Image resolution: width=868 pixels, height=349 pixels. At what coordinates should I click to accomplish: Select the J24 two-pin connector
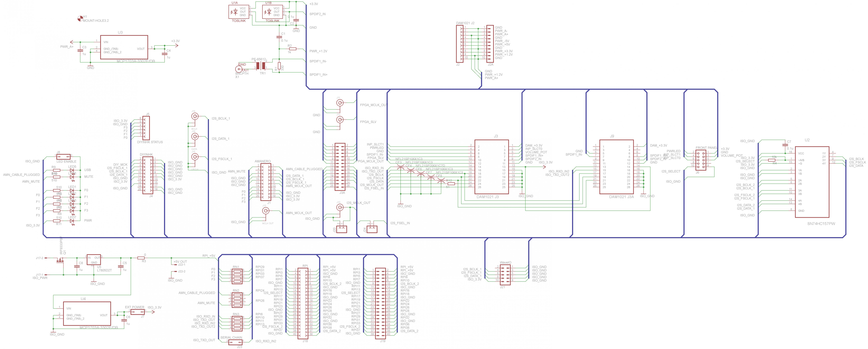pyautogui.click(x=372, y=229)
